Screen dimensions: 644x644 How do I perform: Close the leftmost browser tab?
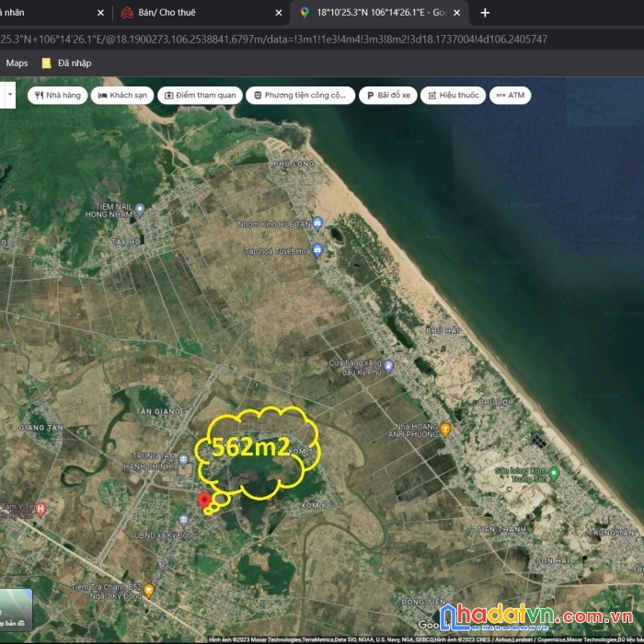coord(100,13)
